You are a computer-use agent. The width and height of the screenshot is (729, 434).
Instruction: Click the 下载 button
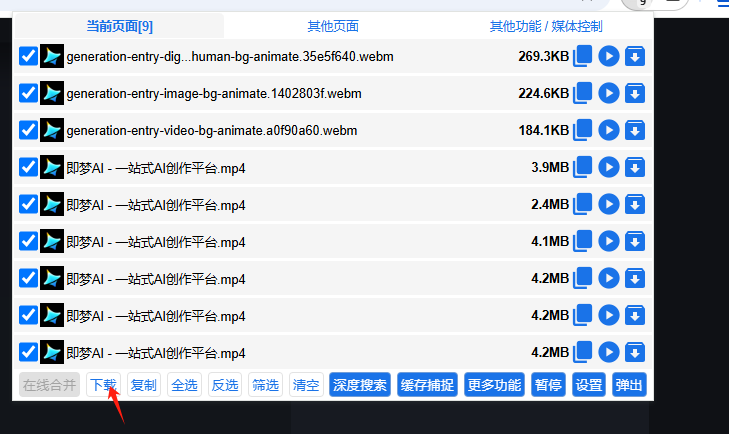(x=103, y=385)
